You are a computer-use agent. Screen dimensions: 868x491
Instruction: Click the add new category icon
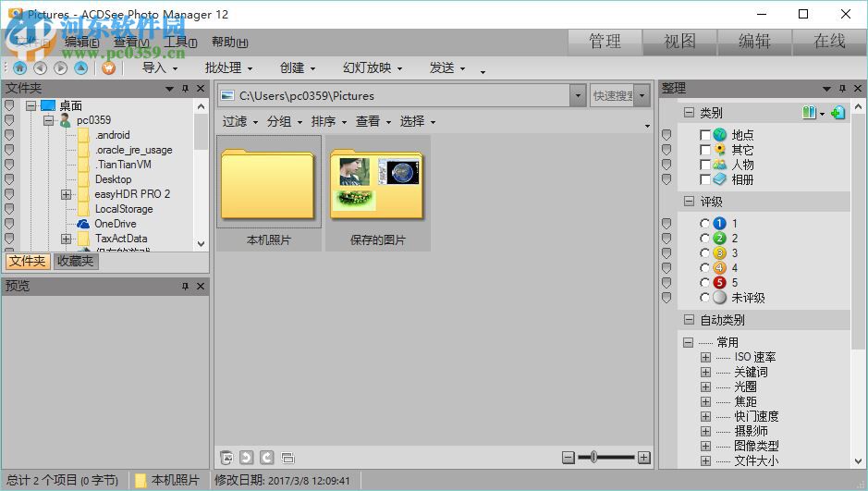[838, 113]
